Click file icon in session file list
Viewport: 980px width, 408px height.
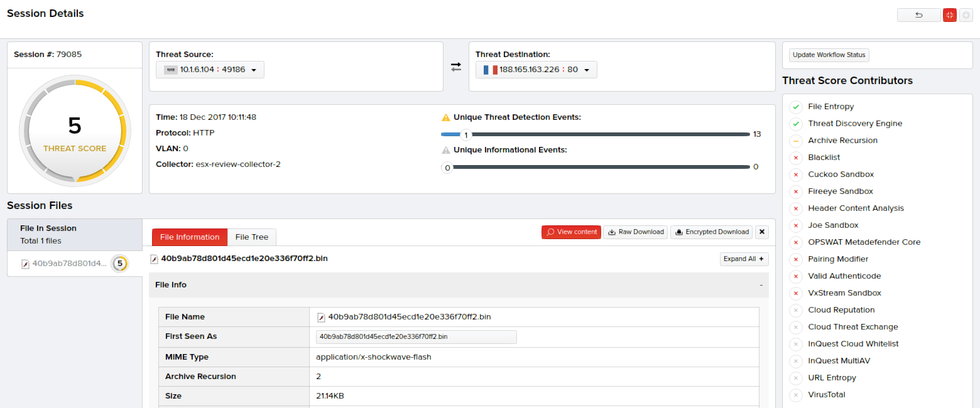(25, 264)
